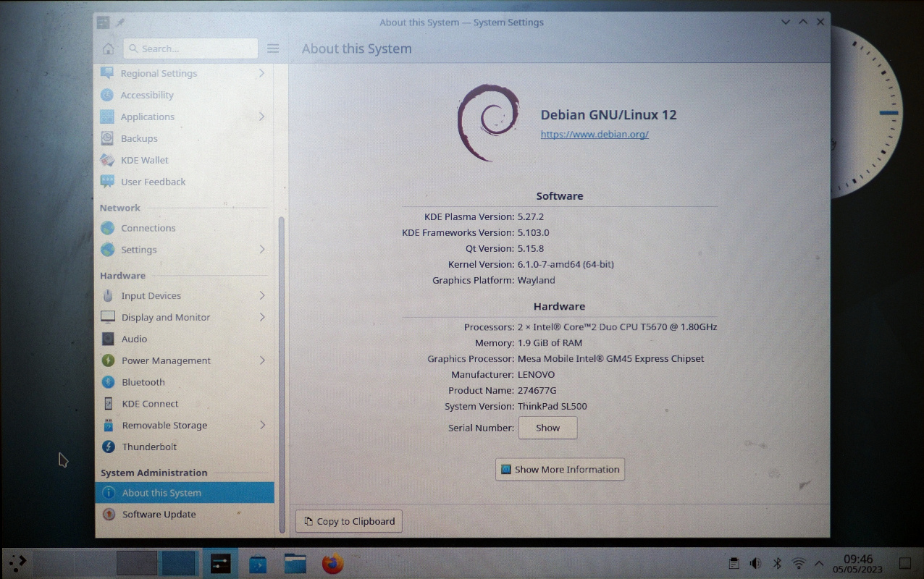Click the kernel version 6.1.0-7-amd64 text
Viewport: 924px width, 579px height.
pos(566,264)
